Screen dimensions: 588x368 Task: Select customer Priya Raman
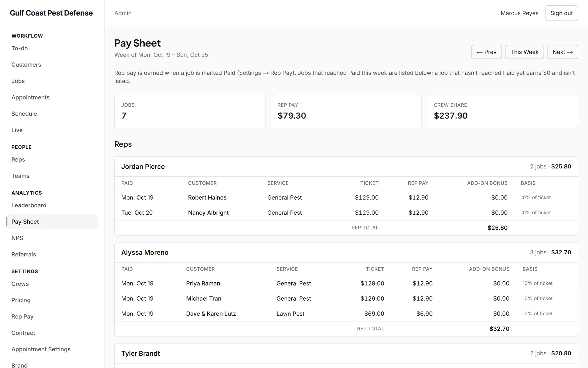pyautogui.click(x=203, y=284)
